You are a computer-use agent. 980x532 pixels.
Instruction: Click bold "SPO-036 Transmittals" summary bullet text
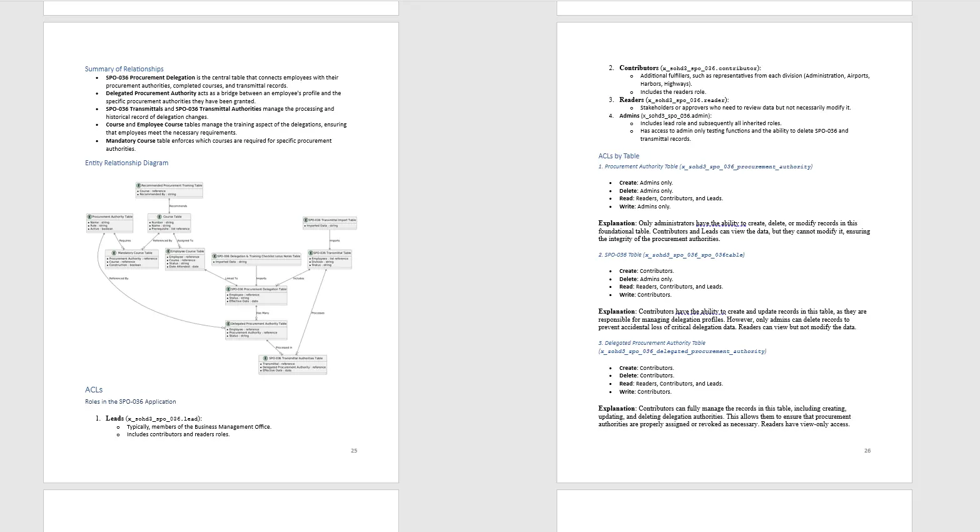[x=134, y=109]
